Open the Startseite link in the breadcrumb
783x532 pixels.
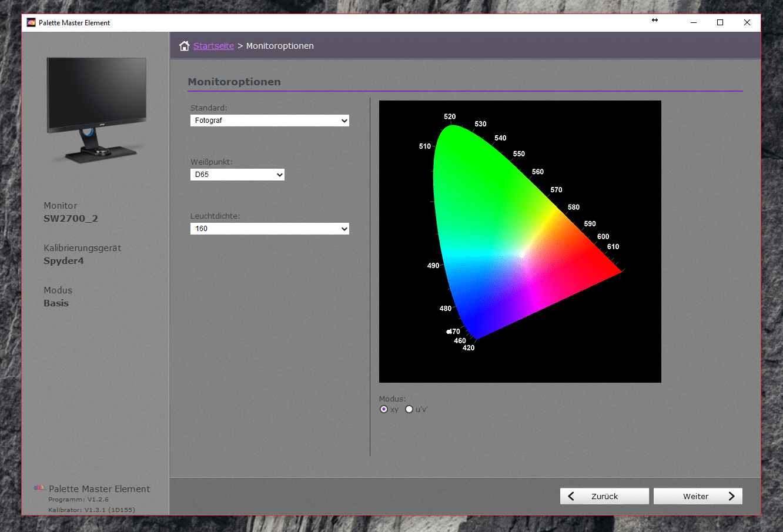(213, 45)
